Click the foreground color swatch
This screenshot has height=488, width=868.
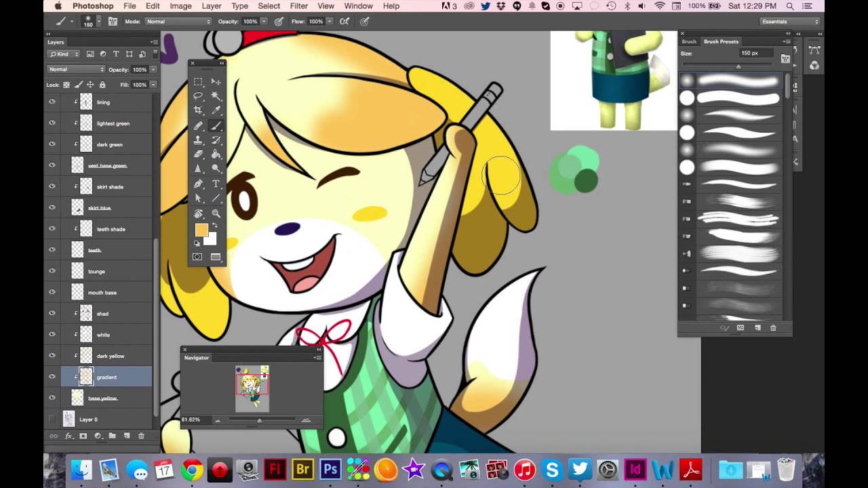point(201,230)
